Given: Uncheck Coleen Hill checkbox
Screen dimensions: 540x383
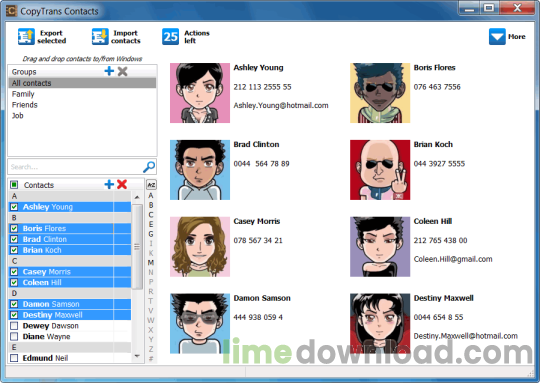Looking at the screenshot, I should (x=14, y=282).
